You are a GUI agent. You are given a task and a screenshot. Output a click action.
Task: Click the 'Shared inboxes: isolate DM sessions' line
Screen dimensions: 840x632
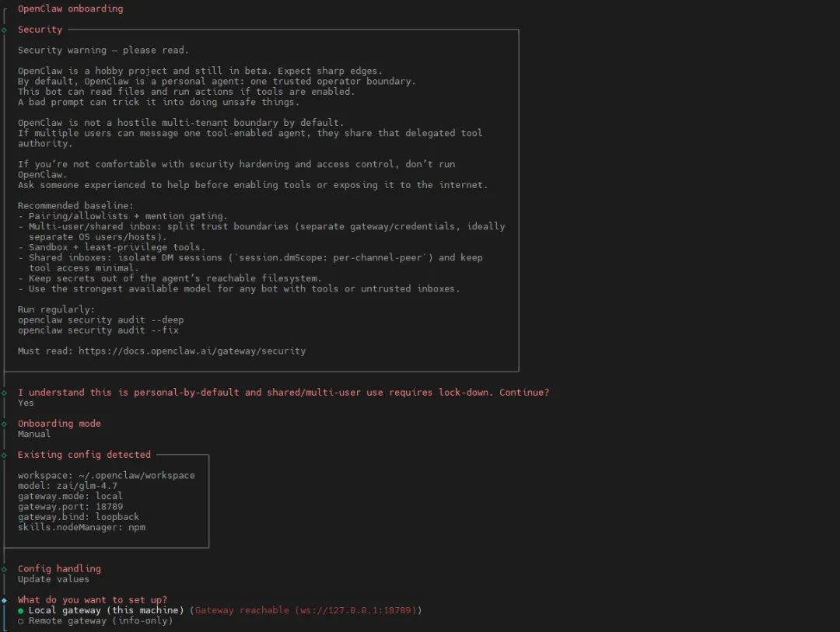click(x=250, y=263)
